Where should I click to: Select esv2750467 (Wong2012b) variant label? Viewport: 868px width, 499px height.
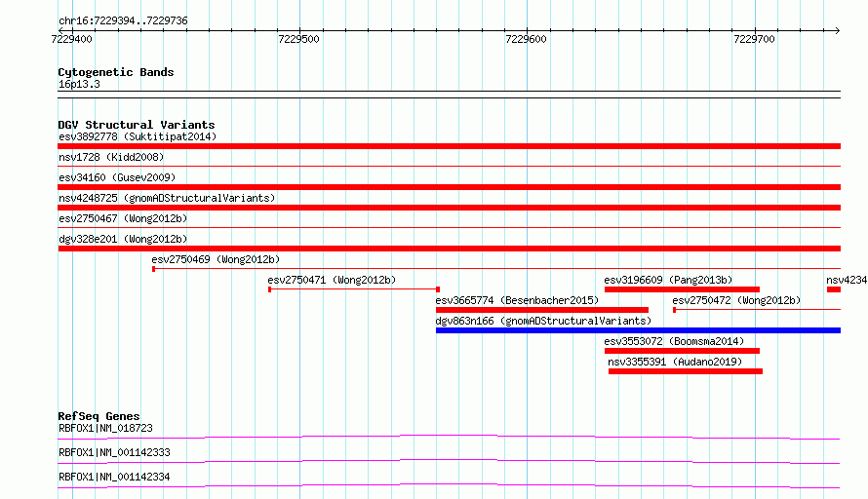point(123,218)
